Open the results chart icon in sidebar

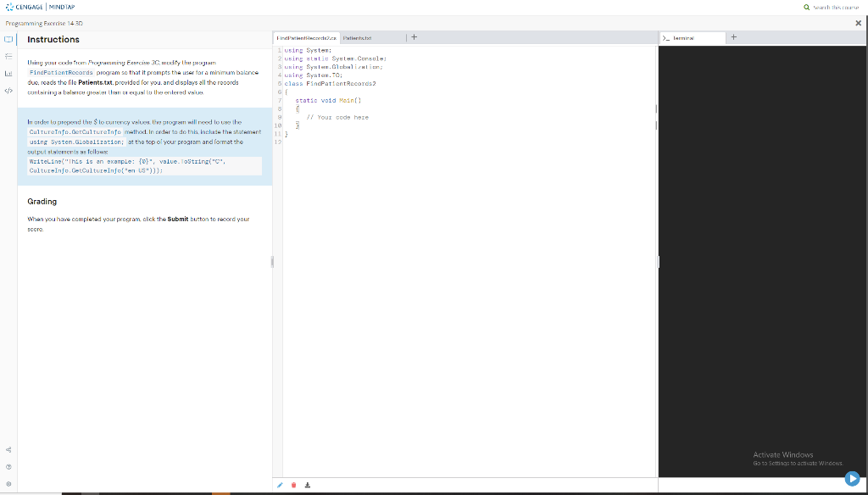point(8,73)
